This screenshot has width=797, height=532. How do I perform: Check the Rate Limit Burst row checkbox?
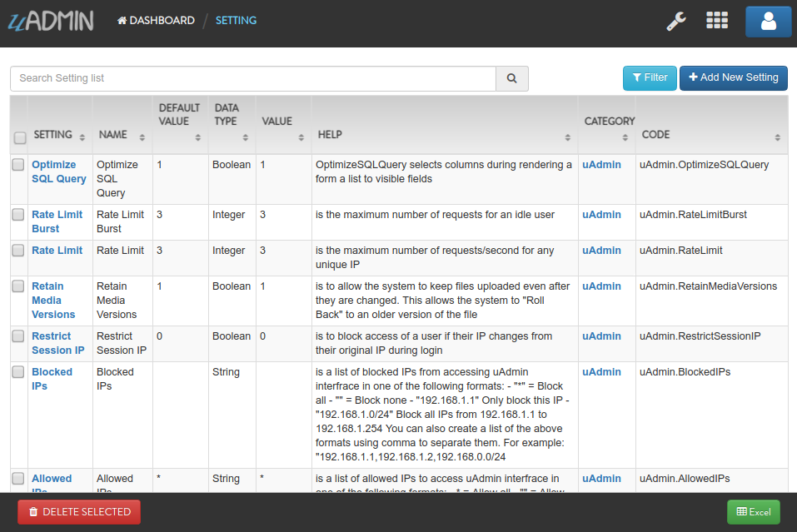(x=17, y=215)
